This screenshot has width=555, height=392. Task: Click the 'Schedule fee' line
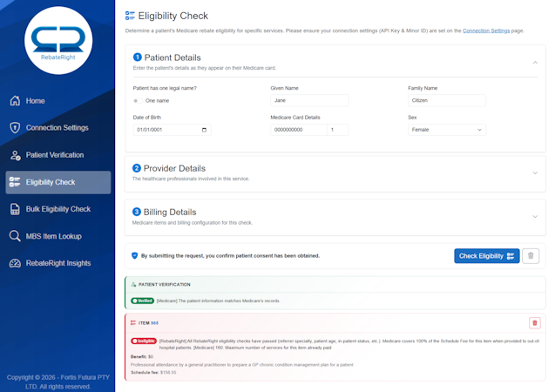coord(153,372)
